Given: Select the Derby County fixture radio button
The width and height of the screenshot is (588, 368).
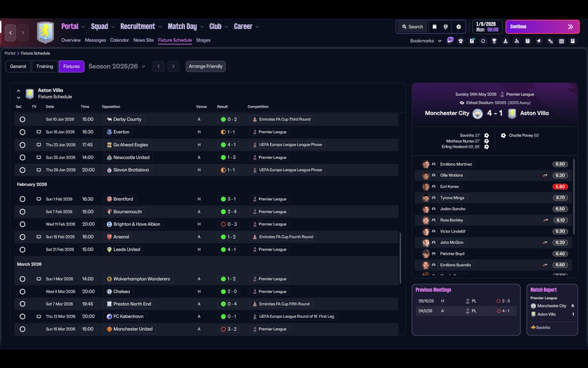Looking at the screenshot, I should point(22,120).
